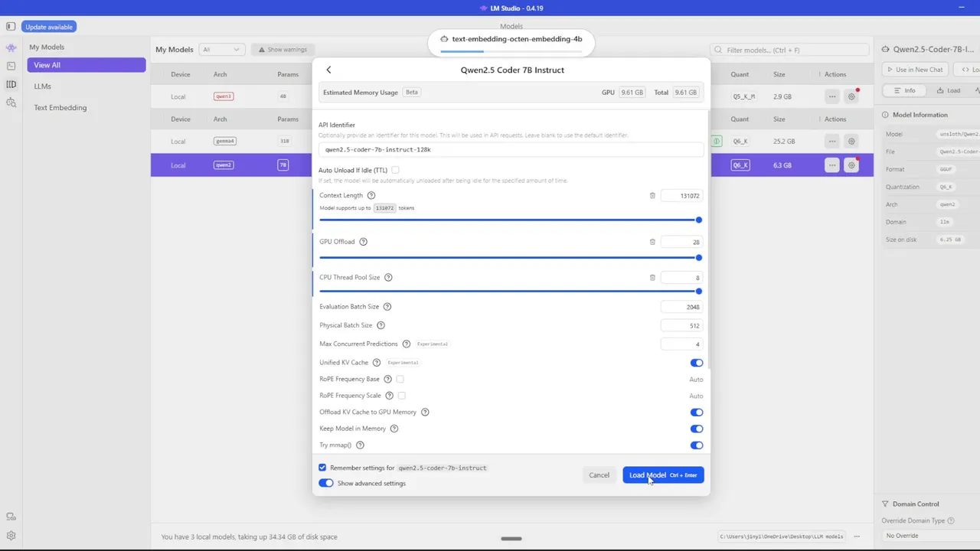This screenshot has height=551, width=980.
Task: Show help for Context Length
Action: pyautogui.click(x=371, y=195)
